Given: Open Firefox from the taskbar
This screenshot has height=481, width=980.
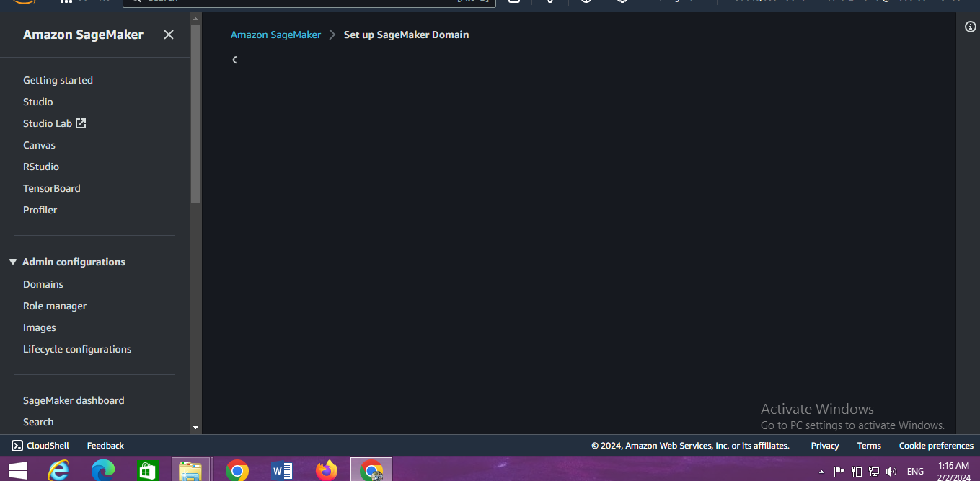Looking at the screenshot, I should [326, 471].
